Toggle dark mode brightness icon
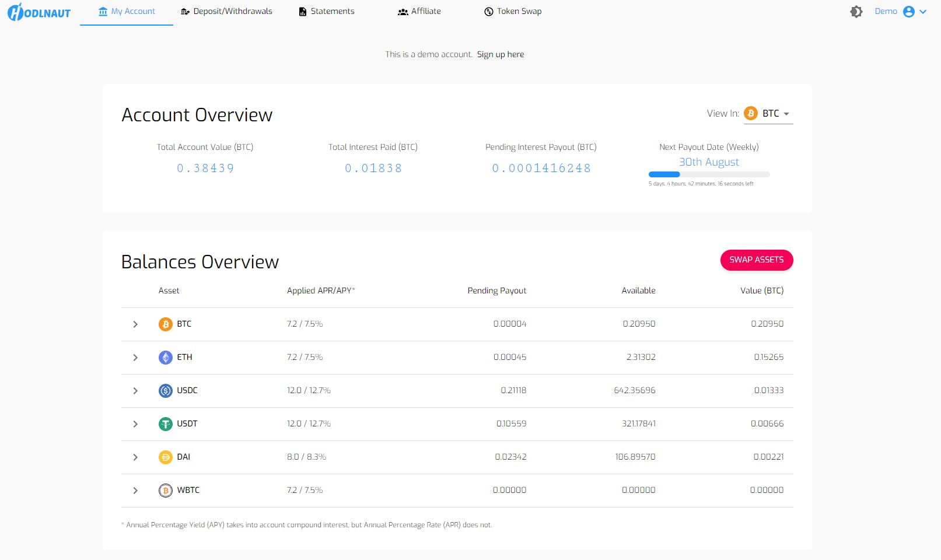The image size is (941, 560). 856,12
